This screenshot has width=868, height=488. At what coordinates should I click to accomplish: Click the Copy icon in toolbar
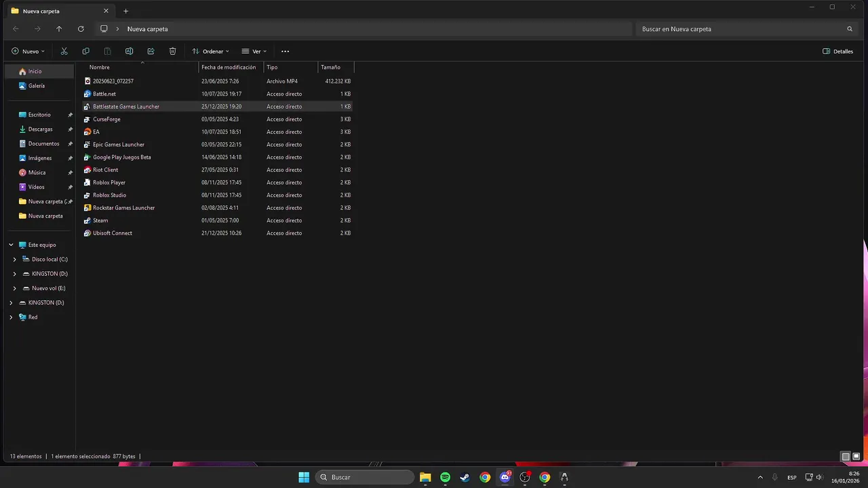click(x=85, y=51)
